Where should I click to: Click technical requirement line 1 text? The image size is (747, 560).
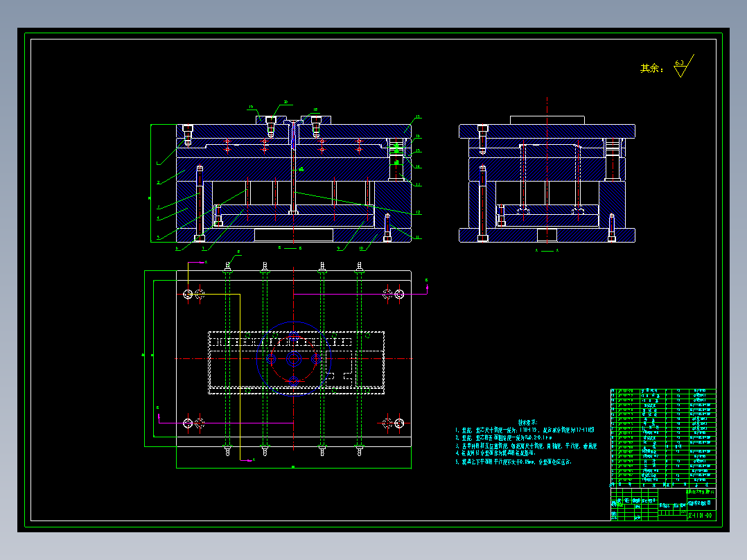click(x=525, y=430)
